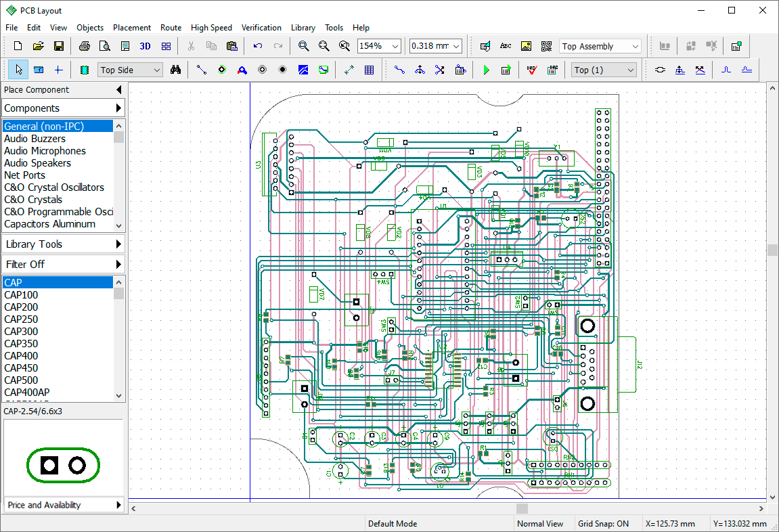
Task: Insert a table object
Action: coord(369,70)
